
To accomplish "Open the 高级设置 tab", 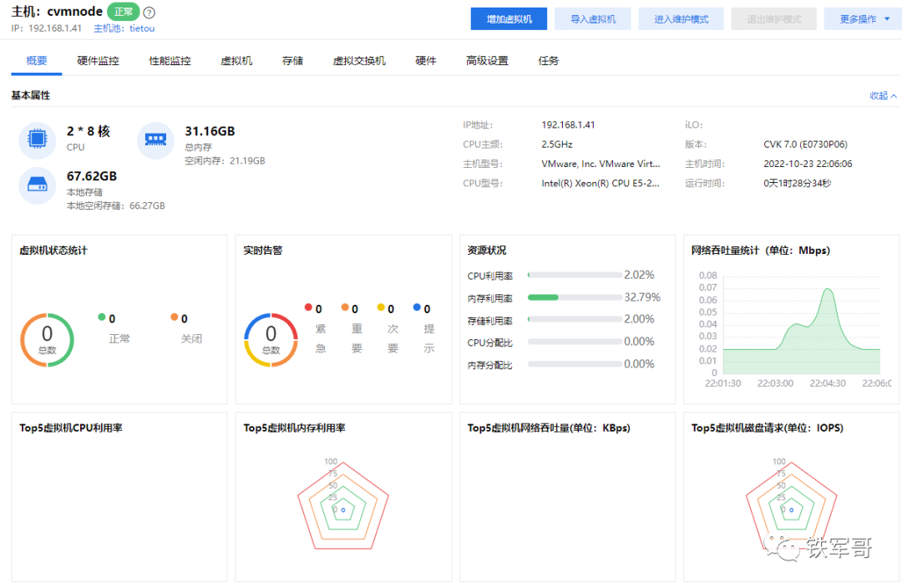I will pyautogui.click(x=487, y=60).
